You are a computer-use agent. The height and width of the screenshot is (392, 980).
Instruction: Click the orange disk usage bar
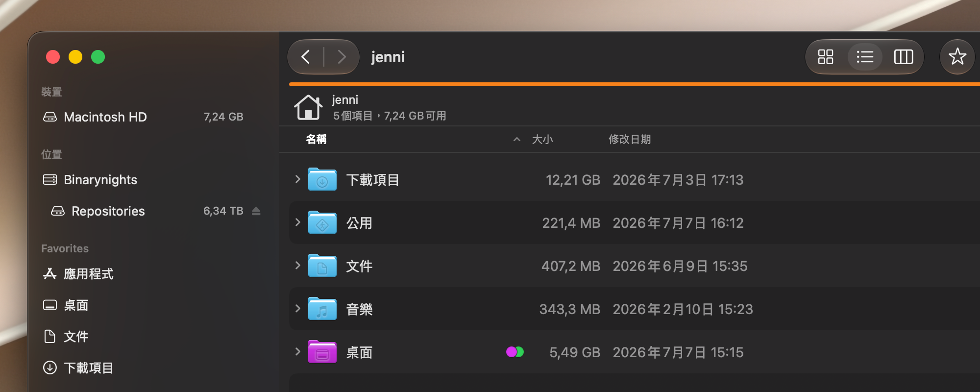(x=635, y=84)
